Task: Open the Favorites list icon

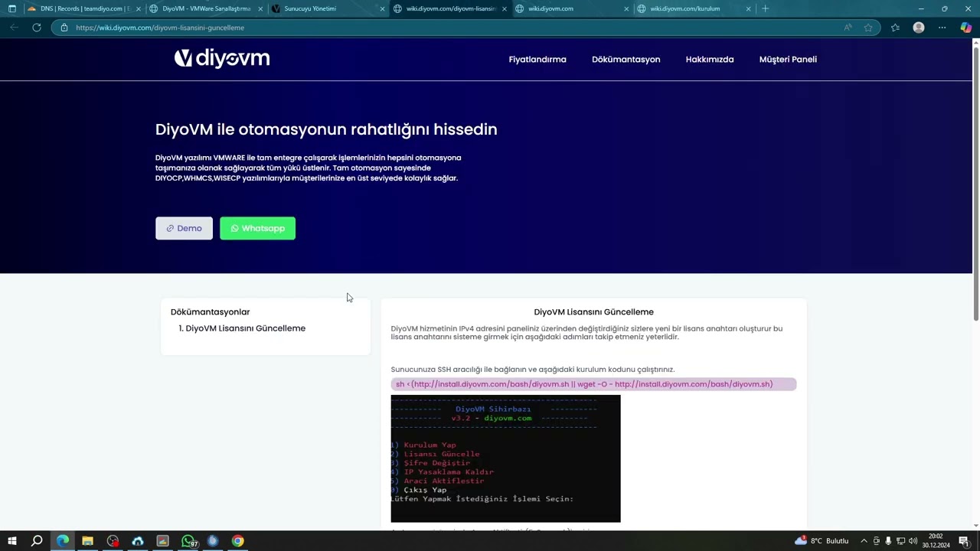Action: tap(895, 28)
